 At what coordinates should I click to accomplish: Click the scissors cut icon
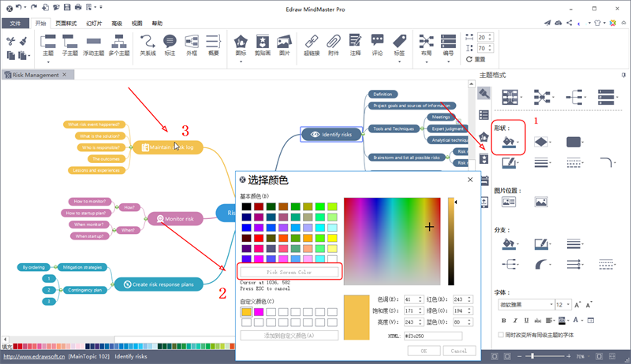click(x=11, y=41)
